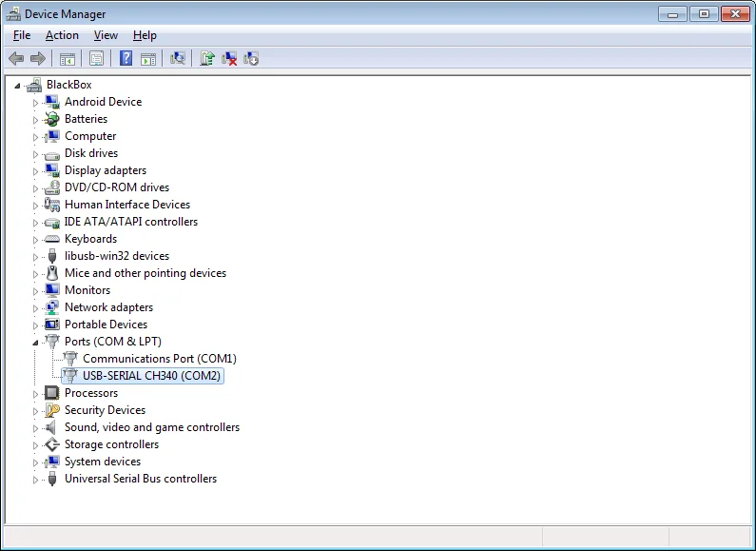Screen dimensions: 756x551
Task: Select the System devices label
Action: click(103, 462)
